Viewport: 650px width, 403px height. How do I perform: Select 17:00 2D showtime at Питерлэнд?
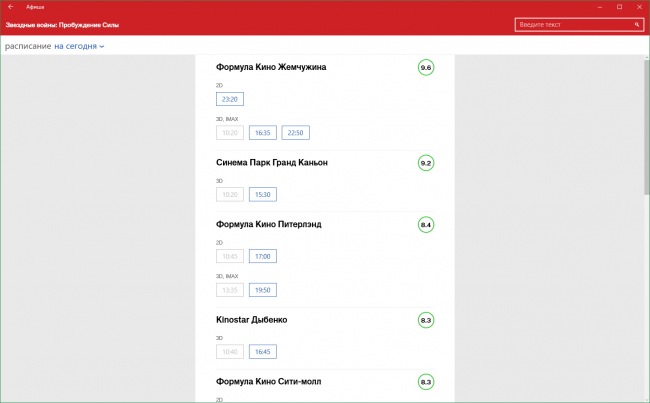coord(262,256)
